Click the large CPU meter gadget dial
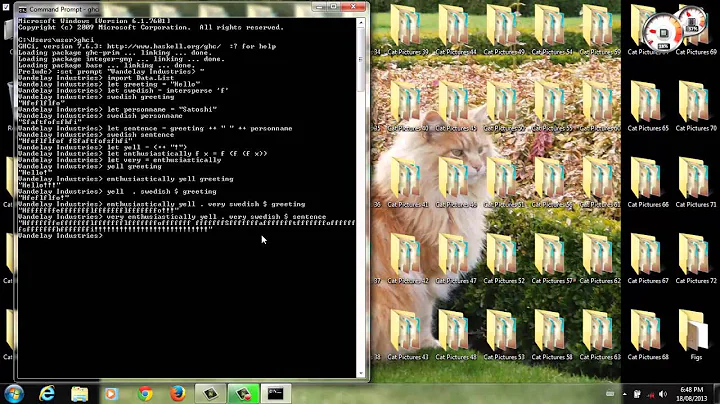 (x=663, y=33)
